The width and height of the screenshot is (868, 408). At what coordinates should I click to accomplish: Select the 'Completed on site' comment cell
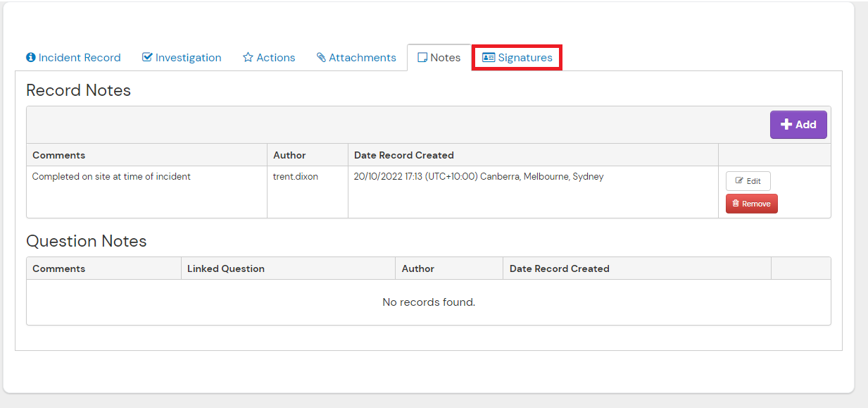pos(111,177)
